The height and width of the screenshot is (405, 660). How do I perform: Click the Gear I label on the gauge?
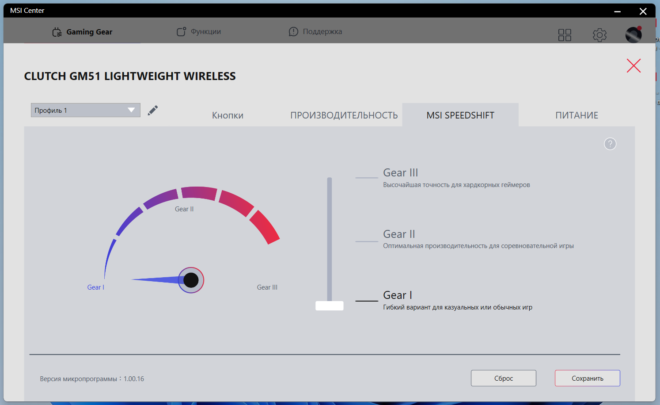(x=96, y=287)
